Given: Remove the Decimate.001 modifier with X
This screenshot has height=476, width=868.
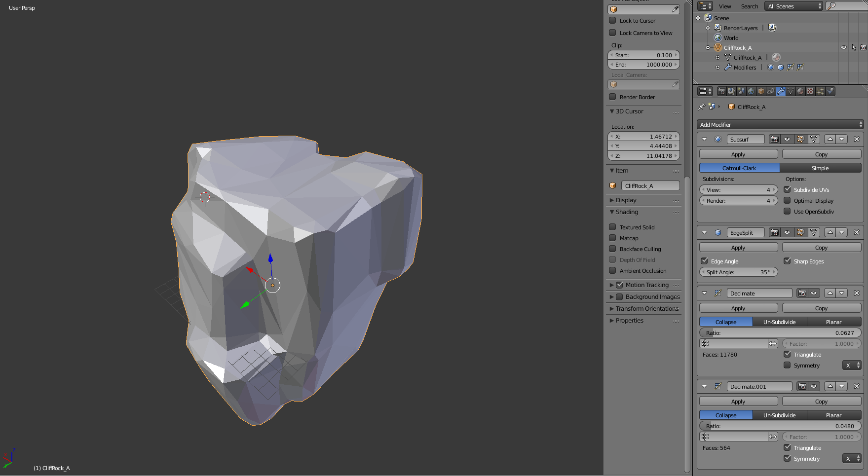Looking at the screenshot, I should click(857, 386).
